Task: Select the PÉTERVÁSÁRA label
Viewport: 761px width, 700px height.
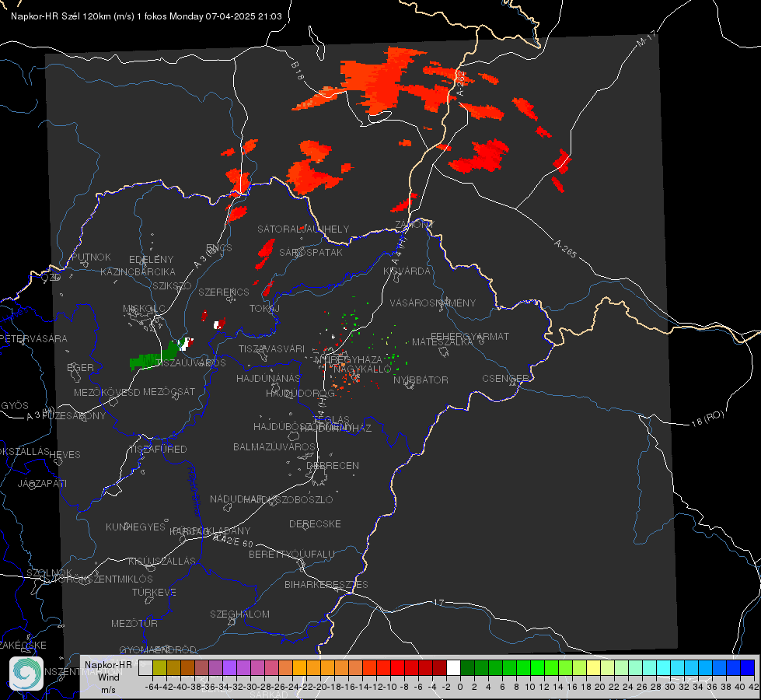Action: click(x=35, y=338)
